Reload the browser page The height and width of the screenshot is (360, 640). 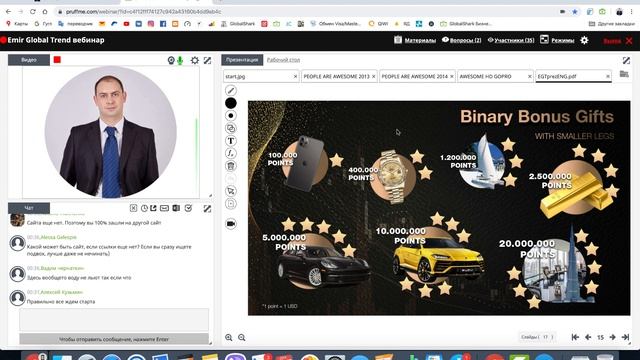pos(33,11)
